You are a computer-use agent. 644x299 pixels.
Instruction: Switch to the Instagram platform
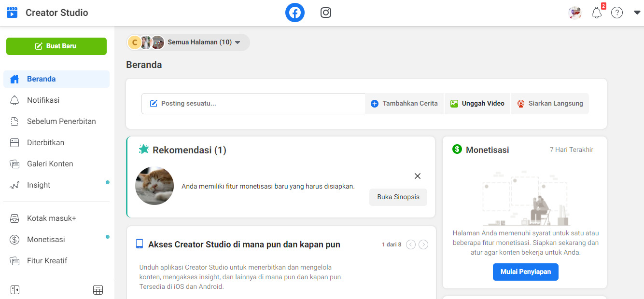coord(325,13)
